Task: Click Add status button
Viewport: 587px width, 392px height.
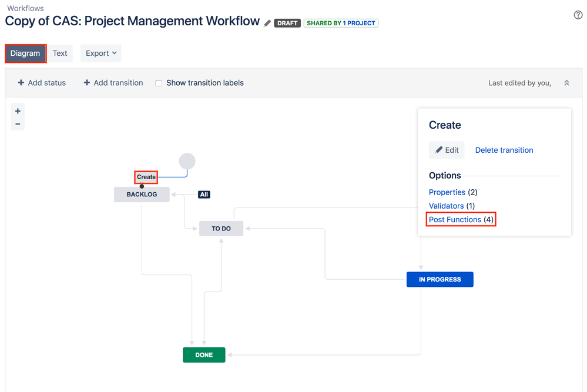Action: pos(42,83)
